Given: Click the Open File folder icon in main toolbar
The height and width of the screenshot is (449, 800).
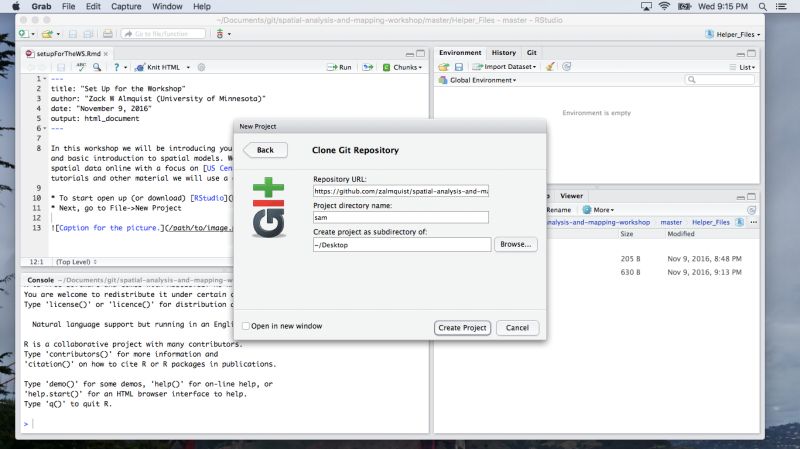Looking at the screenshot, I should click(x=47, y=34).
